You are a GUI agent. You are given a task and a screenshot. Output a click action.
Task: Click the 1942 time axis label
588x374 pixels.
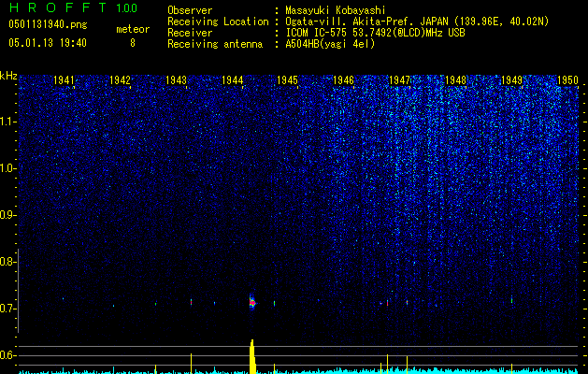(x=120, y=79)
